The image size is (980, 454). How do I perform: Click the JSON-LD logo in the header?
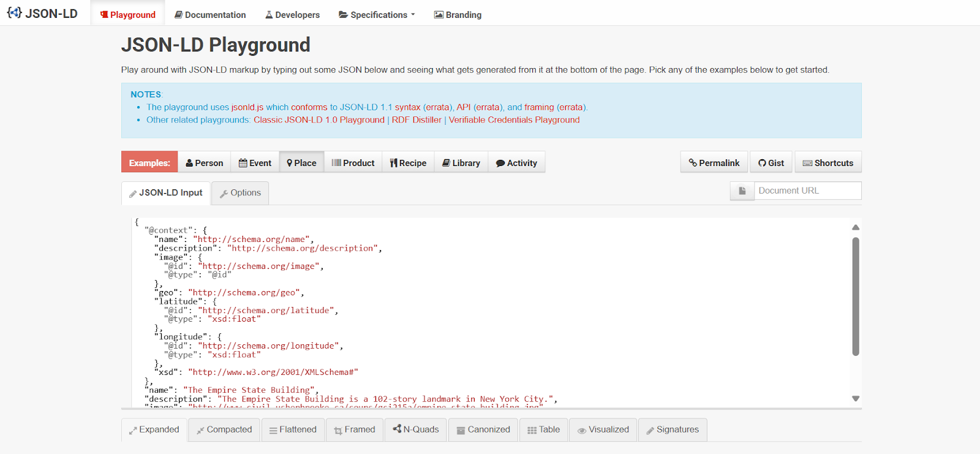pyautogui.click(x=42, y=13)
